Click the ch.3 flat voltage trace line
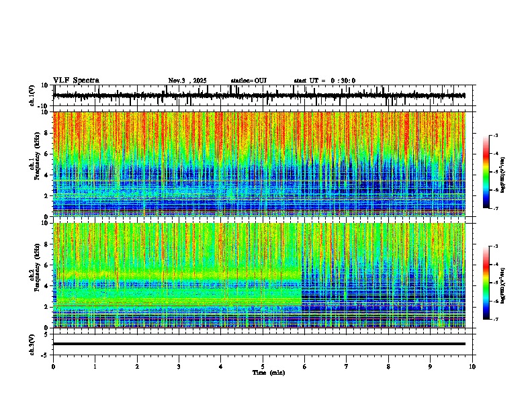The width and height of the screenshot is (532, 411). point(259,344)
